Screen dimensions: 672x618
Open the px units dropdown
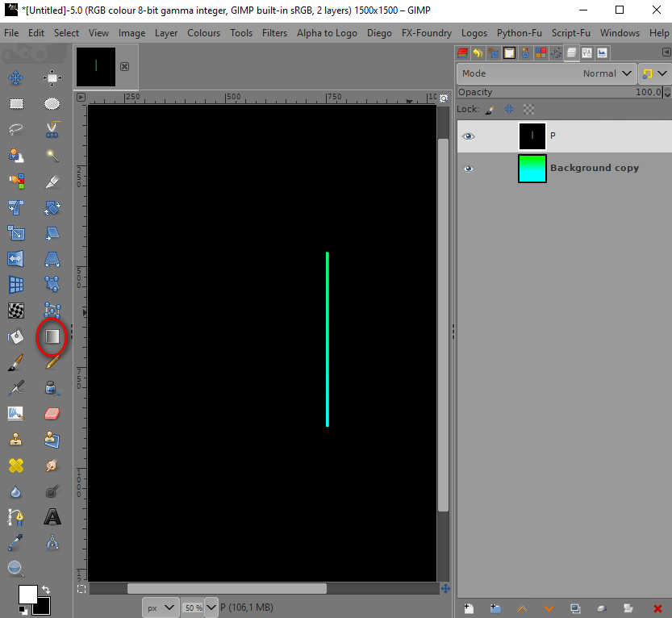coord(161,607)
